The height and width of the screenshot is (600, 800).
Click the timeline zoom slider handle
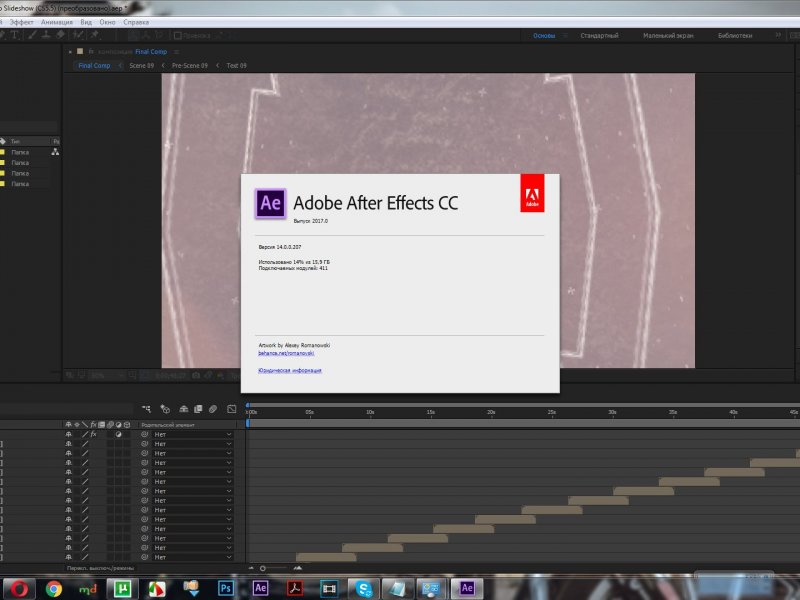coord(263,568)
